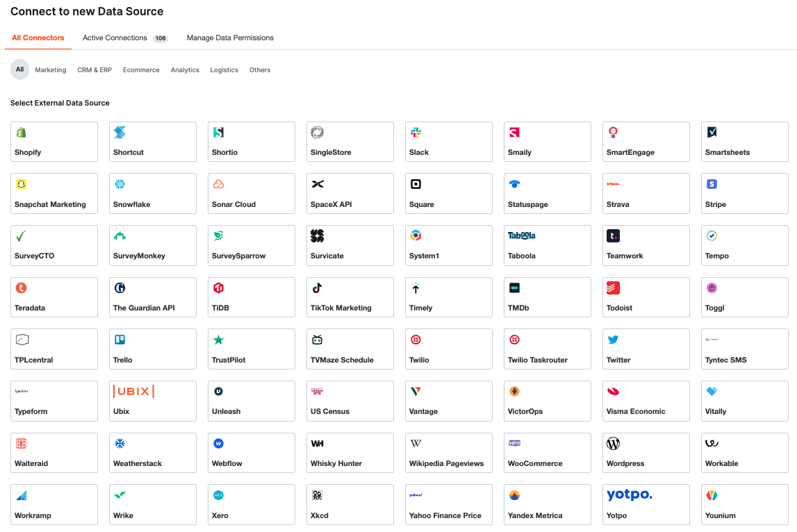Select the Statuspage icon
This screenshot has height=532, width=797.
click(514, 184)
